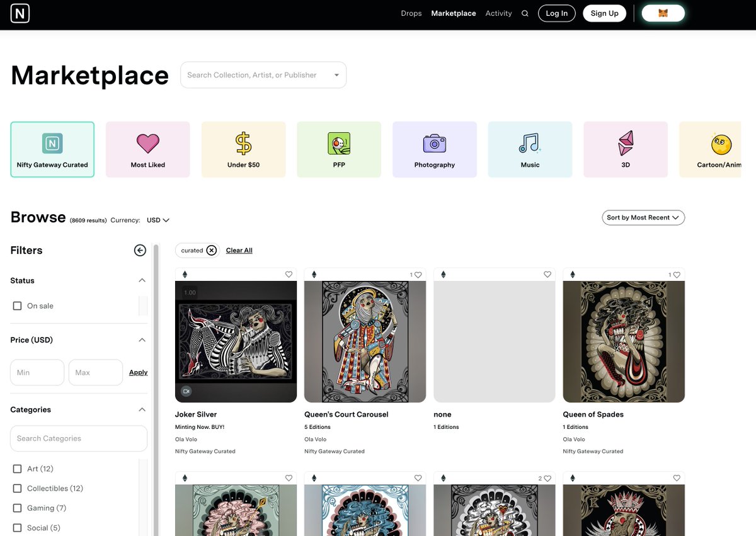Click Ethereum icon on Queen's Court Carousel card
This screenshot has height=536, width=756.
[314, 275]
